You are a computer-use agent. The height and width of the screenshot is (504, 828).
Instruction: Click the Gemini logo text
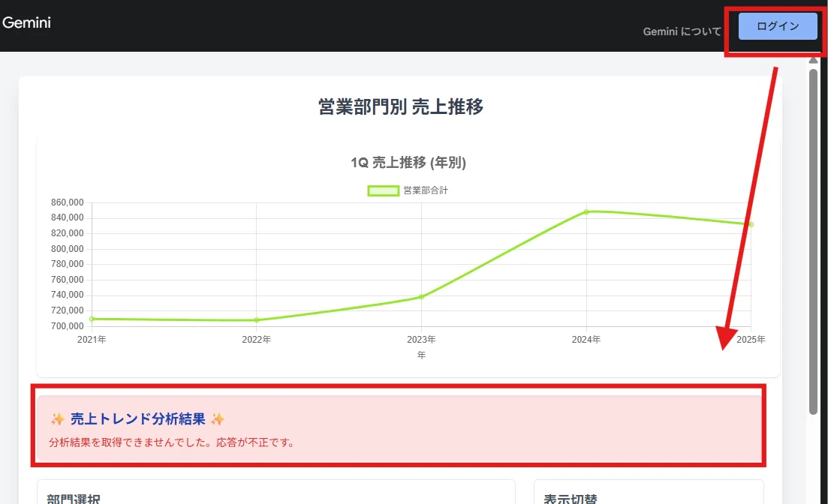tap(26, 22)
